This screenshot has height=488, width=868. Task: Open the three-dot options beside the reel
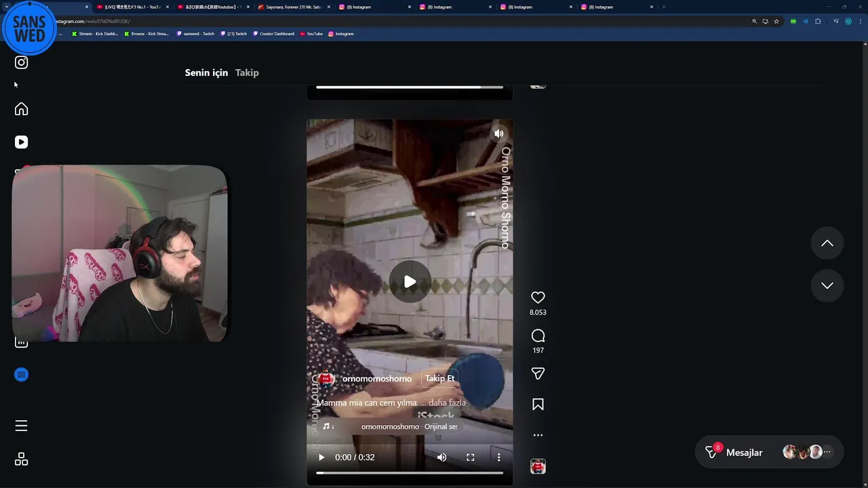[x=538, y=435]
